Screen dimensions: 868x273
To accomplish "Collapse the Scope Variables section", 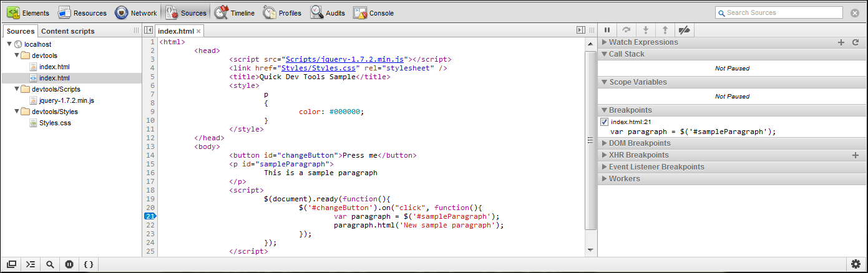I will pyautogui.click(x=604, y=82).
